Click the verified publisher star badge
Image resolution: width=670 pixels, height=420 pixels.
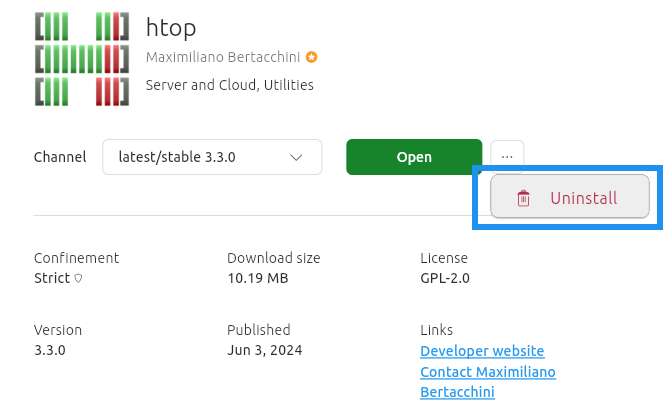tap(311, 57)
